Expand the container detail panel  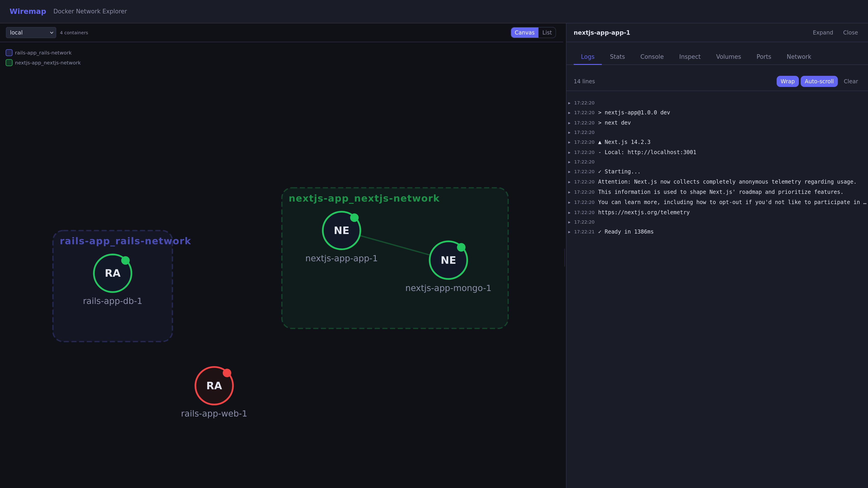click(822, 33)
